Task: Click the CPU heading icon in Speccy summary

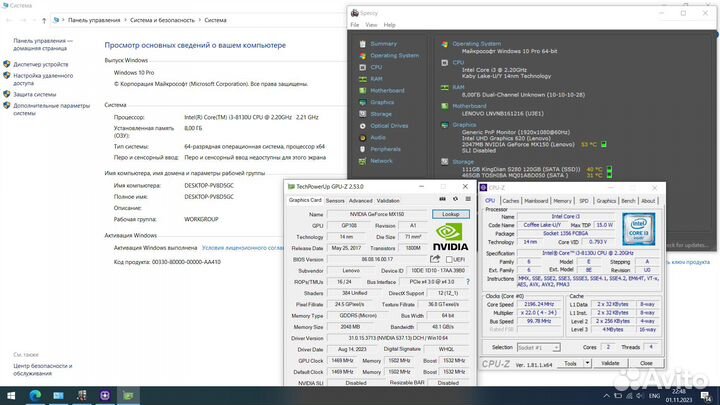Action: pos(444,63)
